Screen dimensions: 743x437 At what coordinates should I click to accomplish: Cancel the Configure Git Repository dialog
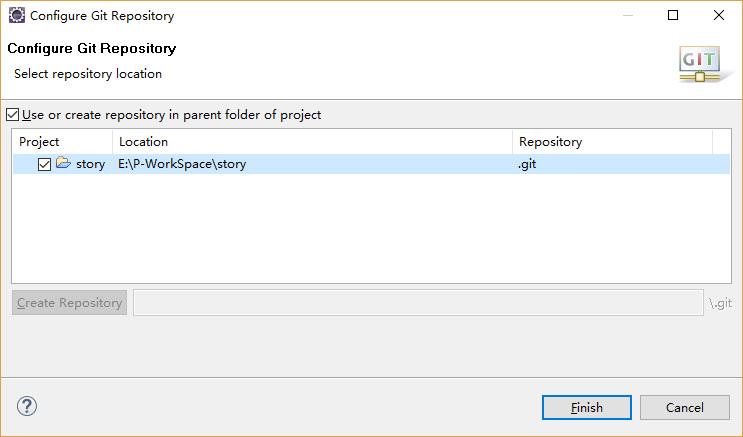pyautogui.click(x=685, y=408)
